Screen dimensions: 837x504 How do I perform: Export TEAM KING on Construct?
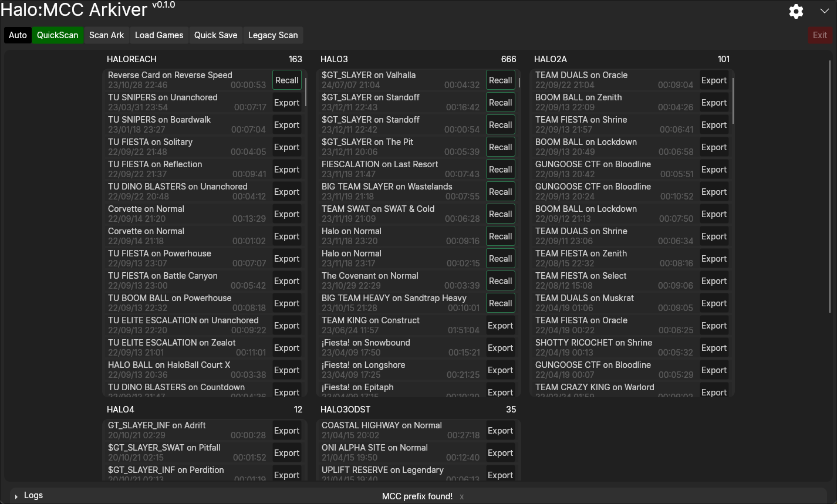pos(501,326)
